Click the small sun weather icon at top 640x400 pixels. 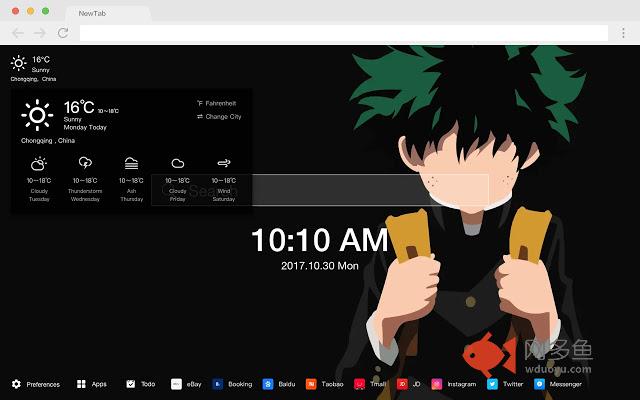(x=18, y=63)
